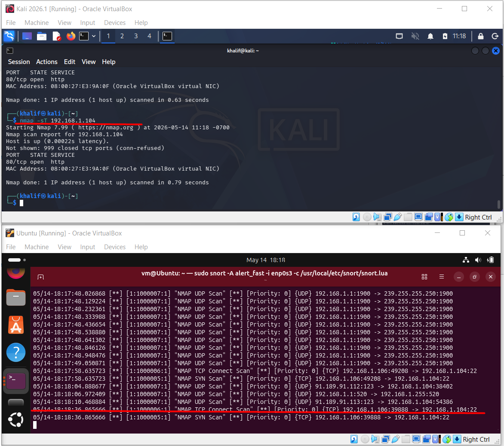Switch to Kali workspace 4
504x446 pixels.
pos(149,36)
